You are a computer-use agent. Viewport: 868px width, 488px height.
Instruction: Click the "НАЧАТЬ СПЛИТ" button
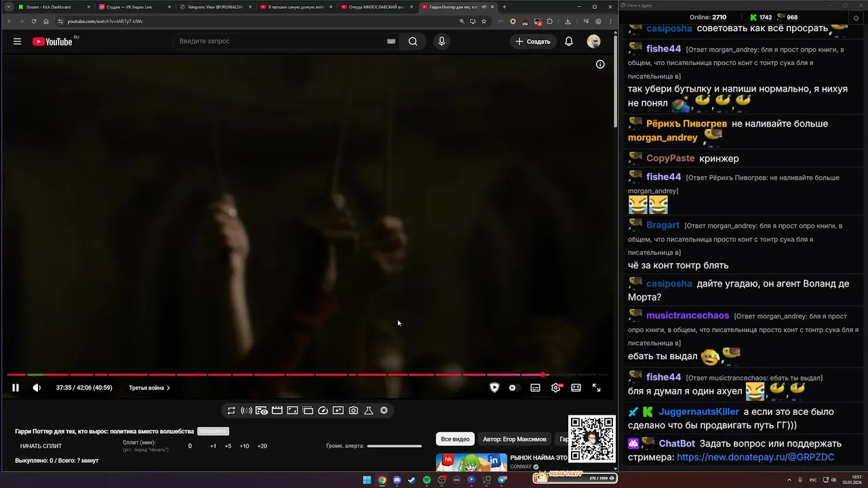pos(41,446)
